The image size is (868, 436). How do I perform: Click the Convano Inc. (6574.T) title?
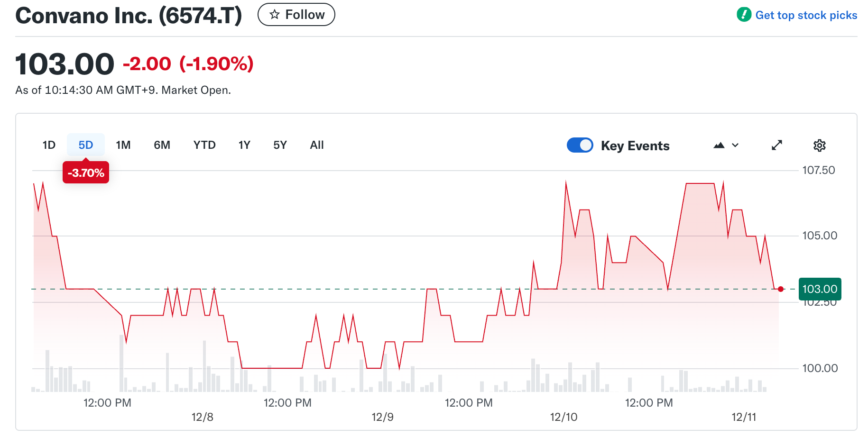click(x=129, y=16)
